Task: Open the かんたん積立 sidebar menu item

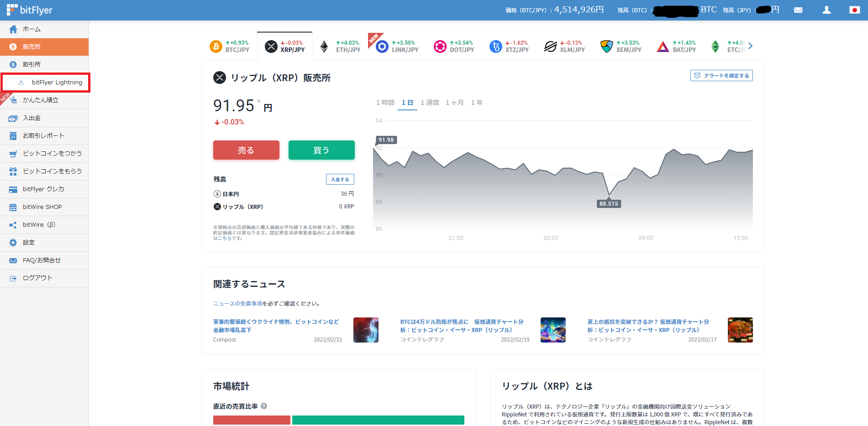Action: tap(44, 100)
